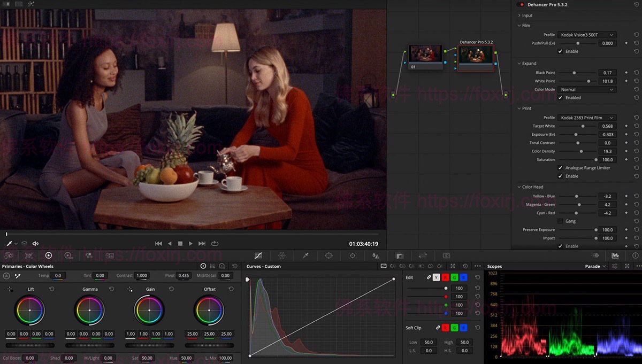This screenshot has width=642, height=364.
Task: Toggle the Analogue Range Limiter checkbox
Action: [x=559, y=167]
